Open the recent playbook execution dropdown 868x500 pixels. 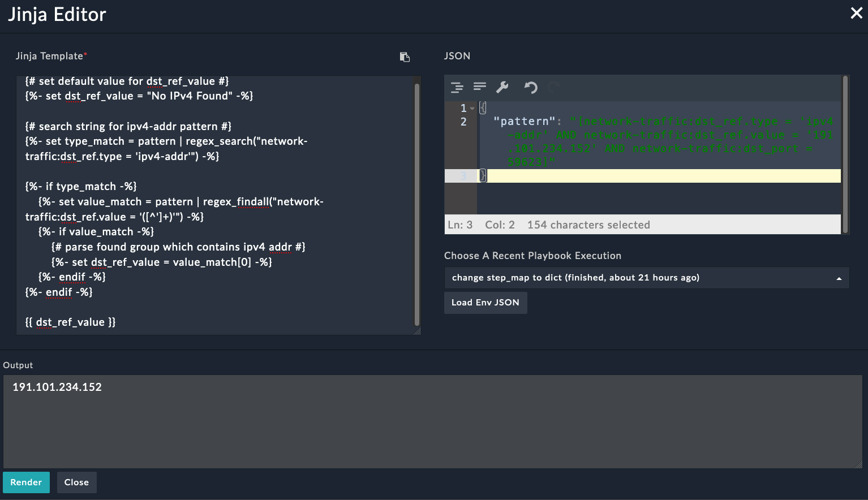coord(646,278)
